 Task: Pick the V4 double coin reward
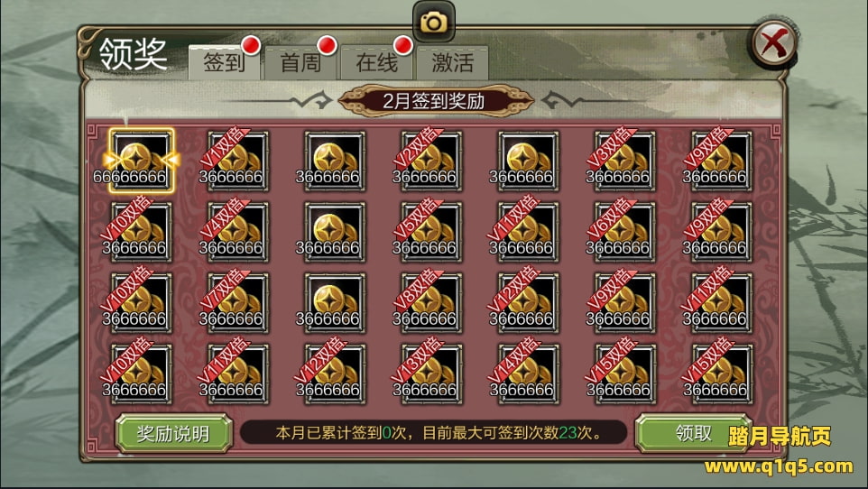237,232
